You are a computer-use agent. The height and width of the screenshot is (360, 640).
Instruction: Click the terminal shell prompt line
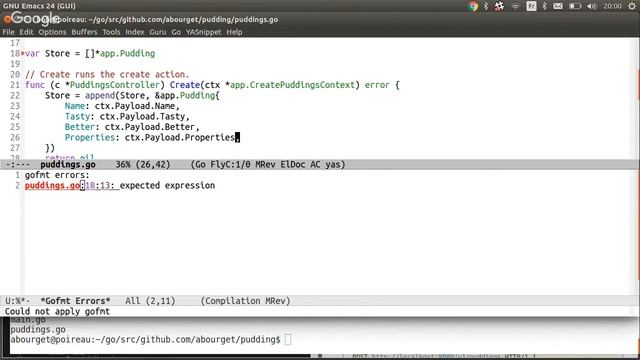point(151,340)
